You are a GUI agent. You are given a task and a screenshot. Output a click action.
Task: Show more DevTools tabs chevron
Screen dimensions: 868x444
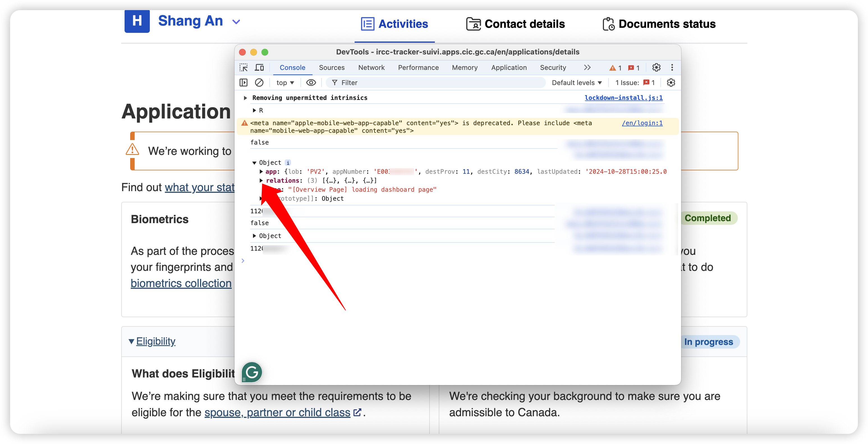pos(587,67)
